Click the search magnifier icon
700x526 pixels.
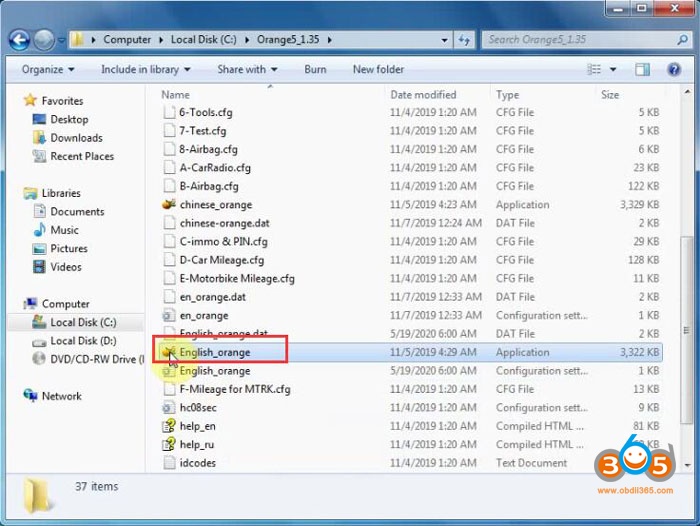coord(682,40)
